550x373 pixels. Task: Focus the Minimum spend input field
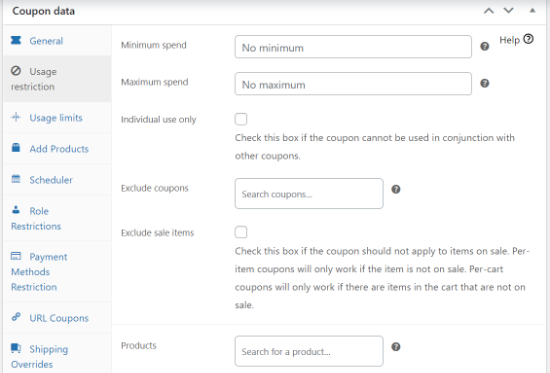point(353,47)
